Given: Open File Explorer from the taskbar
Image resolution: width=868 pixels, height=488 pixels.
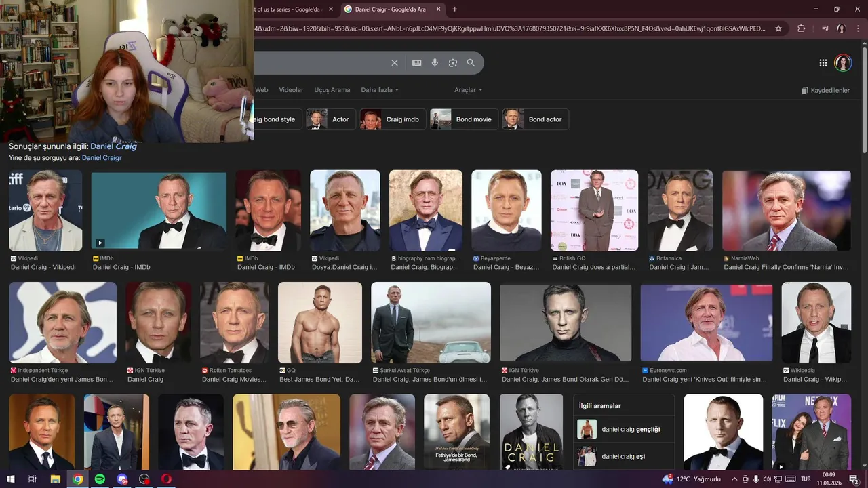Looking at the screenshot, I should click(56, 479).
